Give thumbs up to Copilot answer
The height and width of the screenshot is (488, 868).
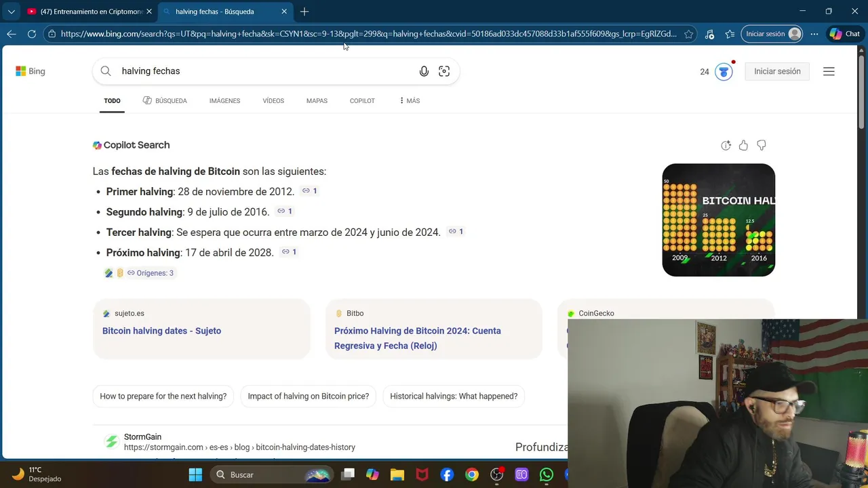(x=743, y=145)
